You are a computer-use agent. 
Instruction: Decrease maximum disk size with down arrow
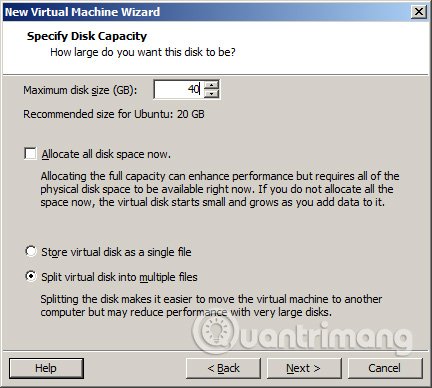(x=211, y=94)
